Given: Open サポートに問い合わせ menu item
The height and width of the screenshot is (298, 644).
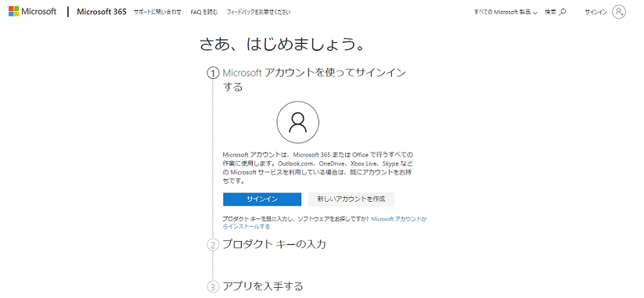Looking at the screenshot, I should click(x=157, y=13).
